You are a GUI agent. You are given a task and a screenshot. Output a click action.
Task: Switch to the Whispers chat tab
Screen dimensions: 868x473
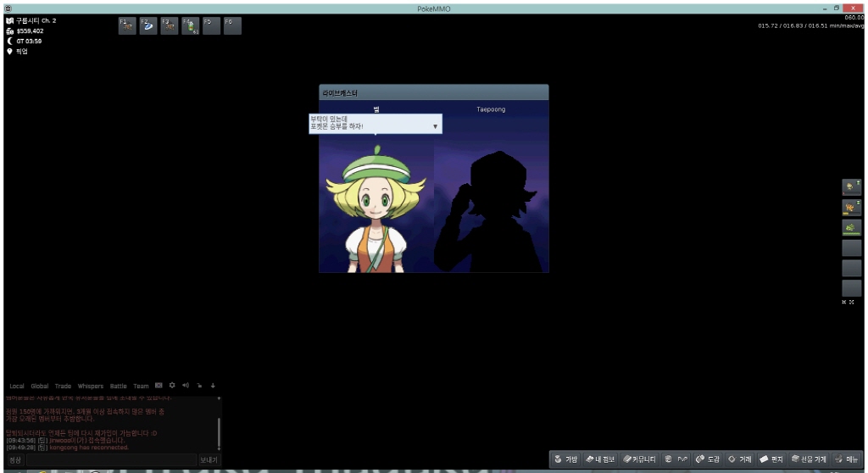click(90, 387)
